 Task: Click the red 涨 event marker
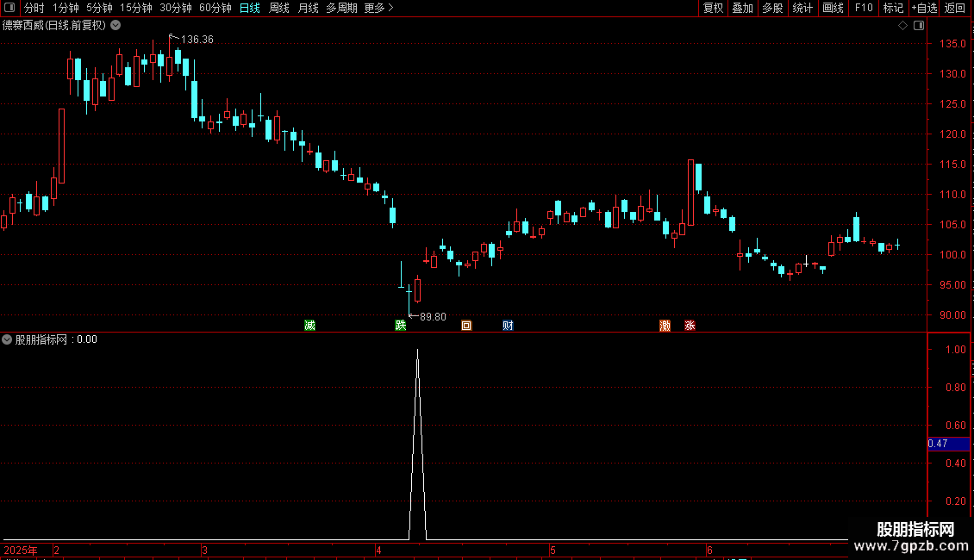(690, 326)
